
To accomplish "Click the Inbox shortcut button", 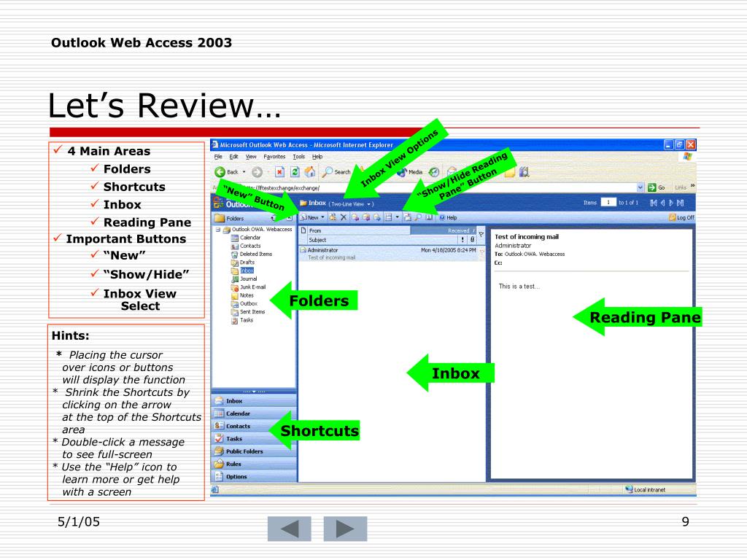I will tap(253, 401).
